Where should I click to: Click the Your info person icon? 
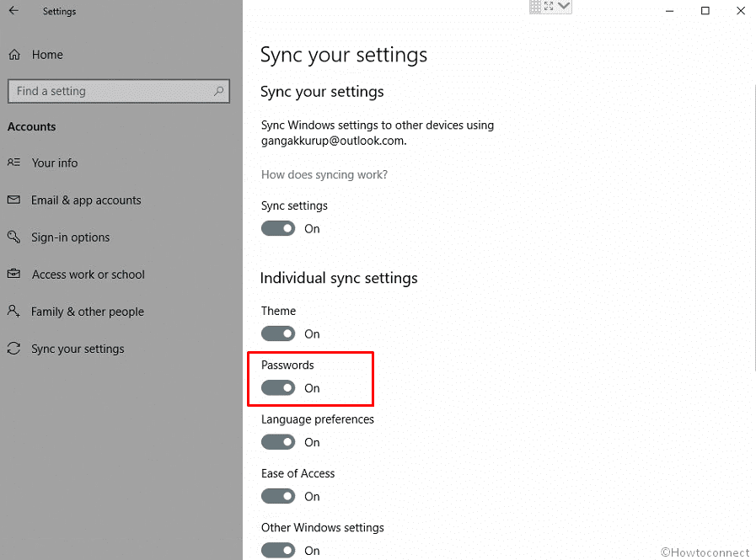13,163
